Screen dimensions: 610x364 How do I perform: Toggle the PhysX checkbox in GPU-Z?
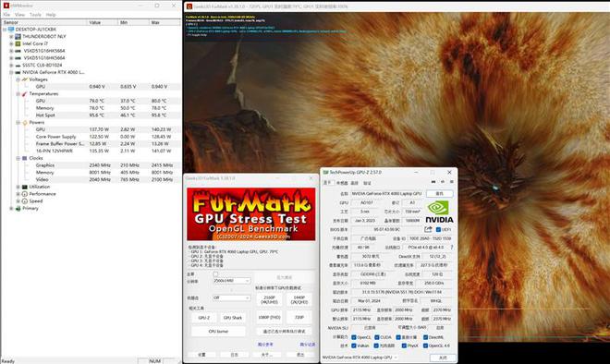[x=404, y=346]
